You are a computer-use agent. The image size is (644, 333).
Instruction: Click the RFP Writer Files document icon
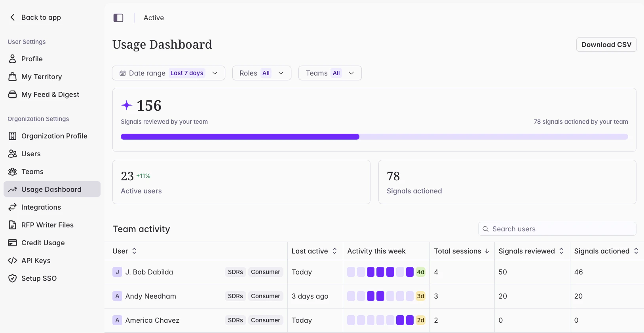click(x=13, y=225)
